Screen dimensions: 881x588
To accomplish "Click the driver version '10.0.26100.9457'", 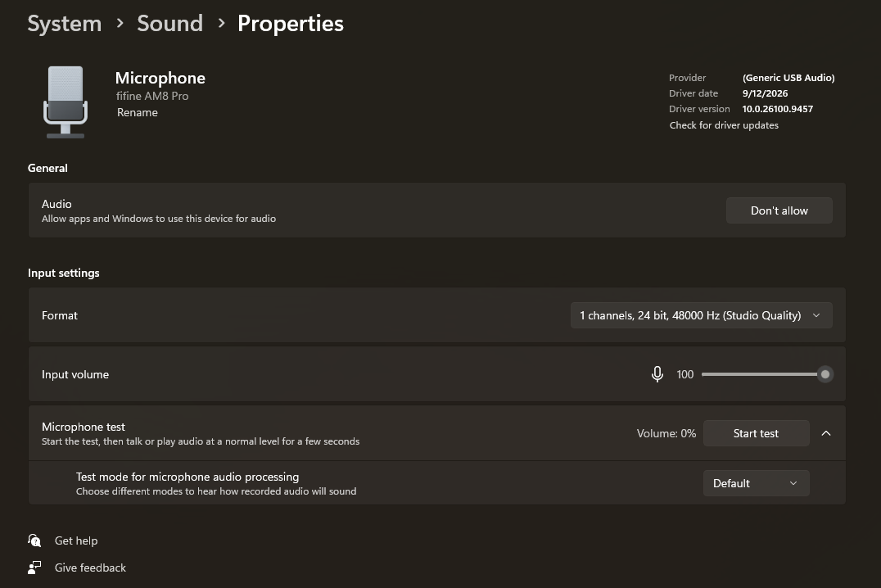I will [x=778, y=109].
